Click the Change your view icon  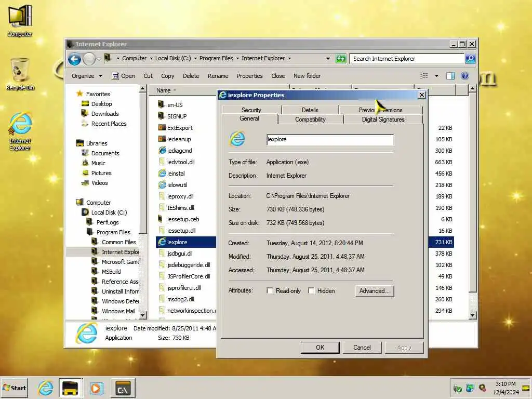pos(424,76)
